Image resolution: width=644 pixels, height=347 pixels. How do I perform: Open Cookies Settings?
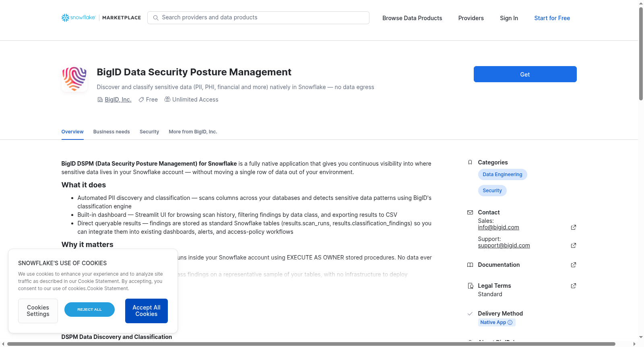(x=38, y=311)
